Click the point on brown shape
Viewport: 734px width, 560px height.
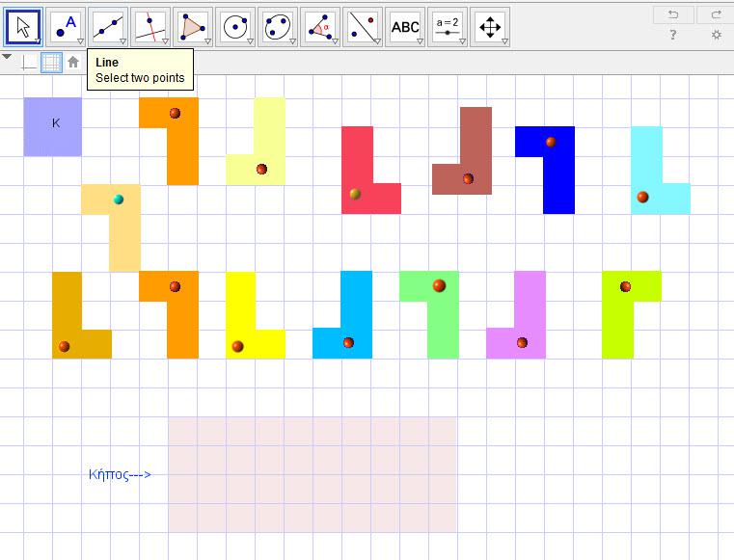pos(468,178)
